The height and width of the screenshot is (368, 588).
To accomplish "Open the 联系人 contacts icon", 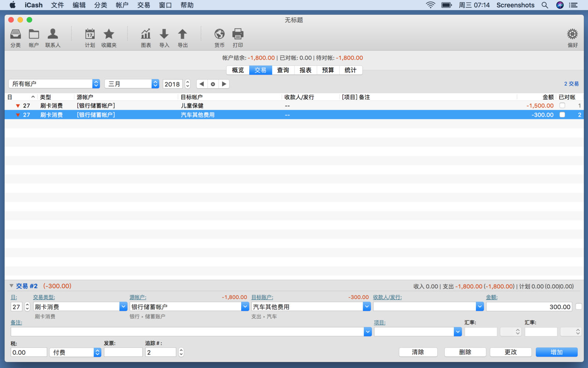I will pyautogui.click(x=53, y=38).
